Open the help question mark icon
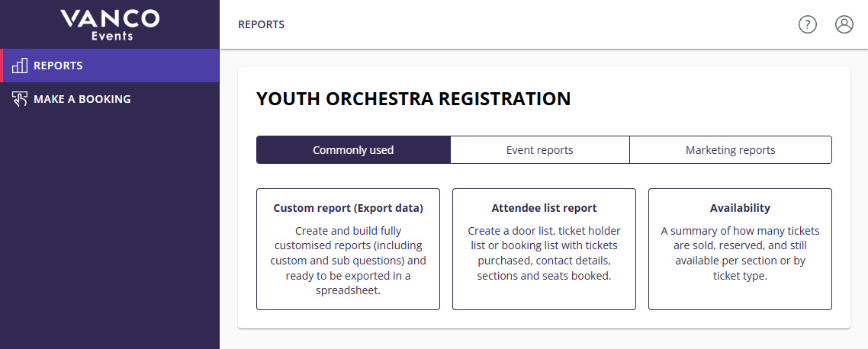Screen dimensions: 868x349 807,24
